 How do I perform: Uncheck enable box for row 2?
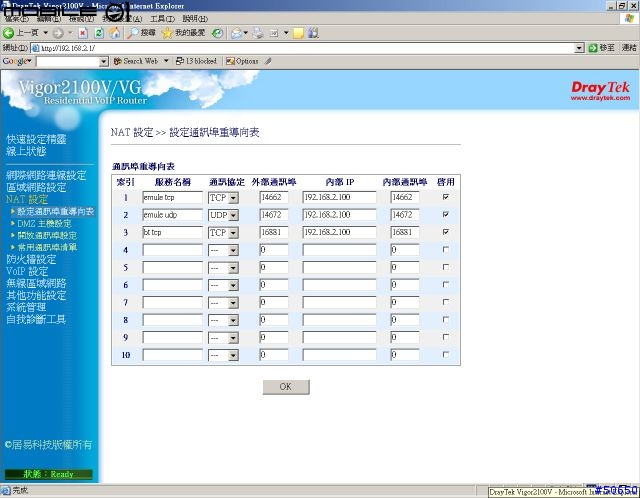click(x=446, y=215)
